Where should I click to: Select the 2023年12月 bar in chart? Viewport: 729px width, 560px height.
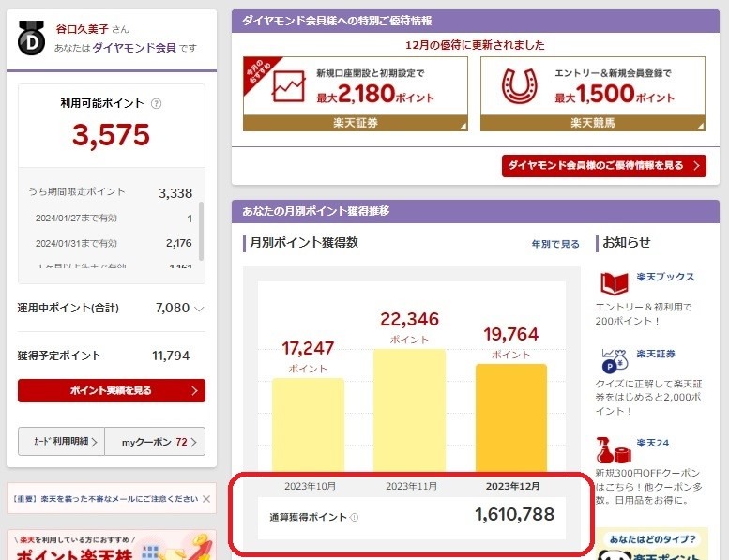511,418
